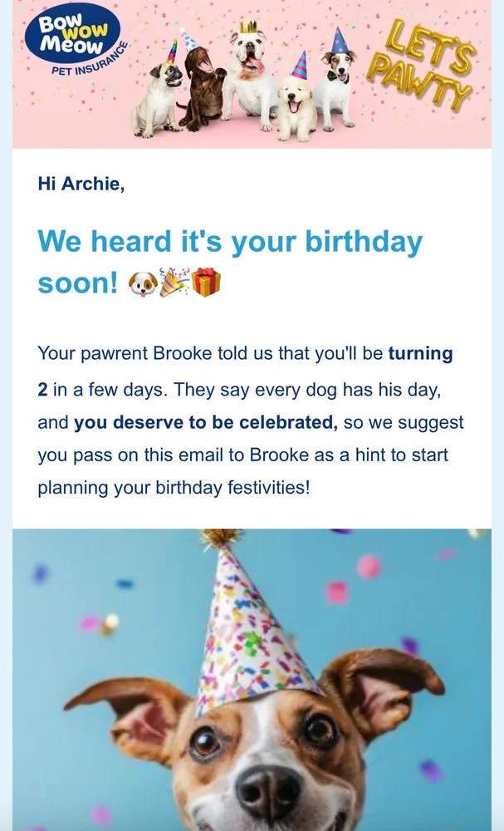Click the bold "turning 2" text

click(x=420, y=353)
